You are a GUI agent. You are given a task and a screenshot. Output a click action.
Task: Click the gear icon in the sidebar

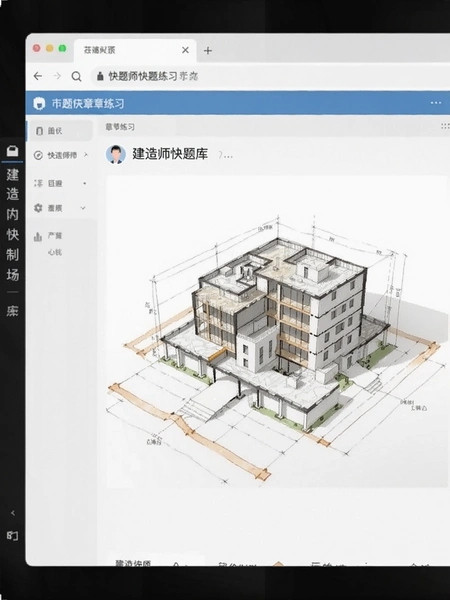point(38,208)
